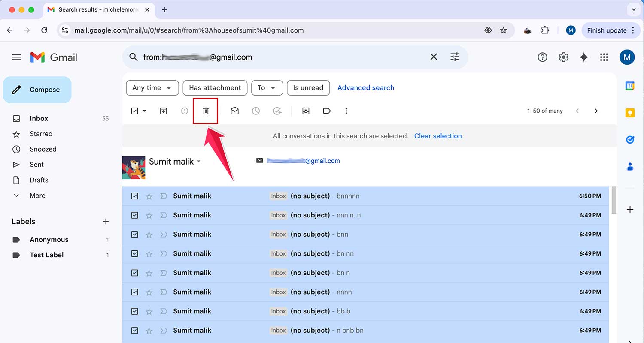
Task: Mark selected conversations as read
Action: 234,111
